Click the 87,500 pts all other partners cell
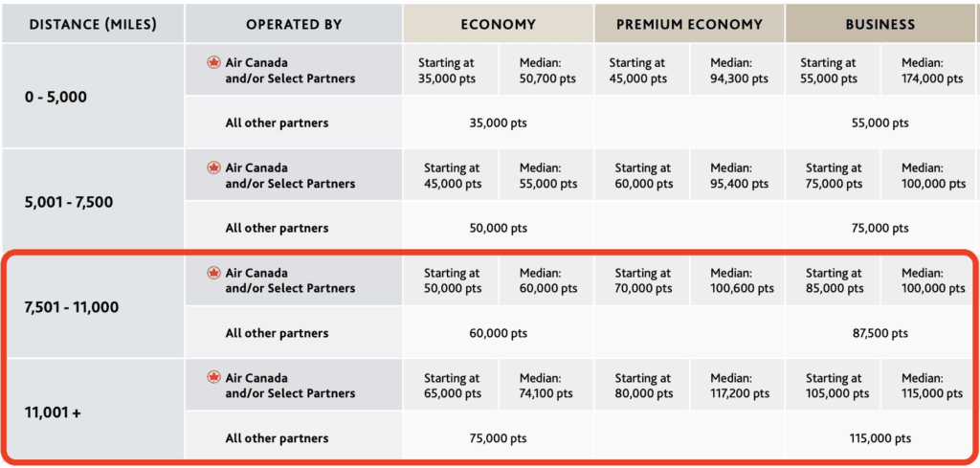Viewport: 980px width, 468px height. (880, 333)
